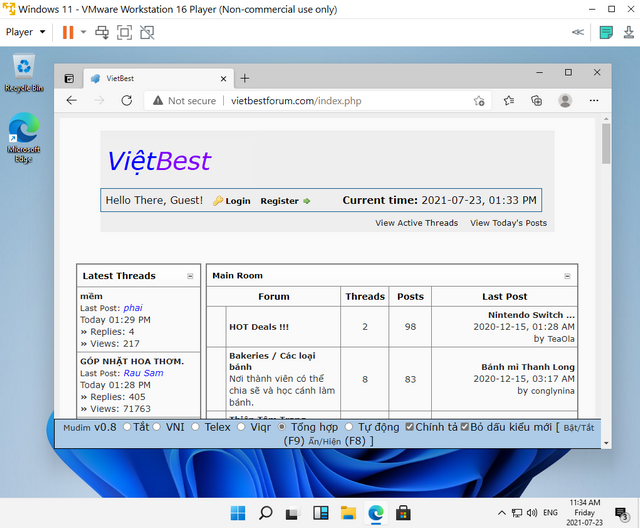
Task: Select the Tắt radio button in Mudim
Action: 127,427
